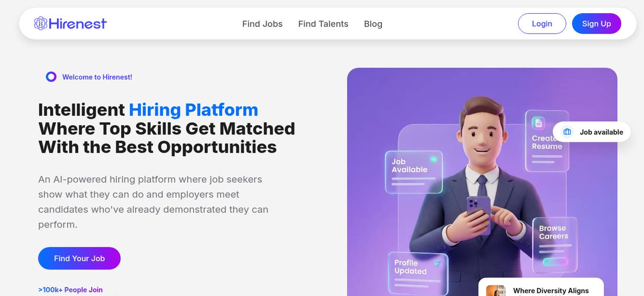Click the floating Job available badge
This screenshot has width=644, height=296.
(592, 132)
